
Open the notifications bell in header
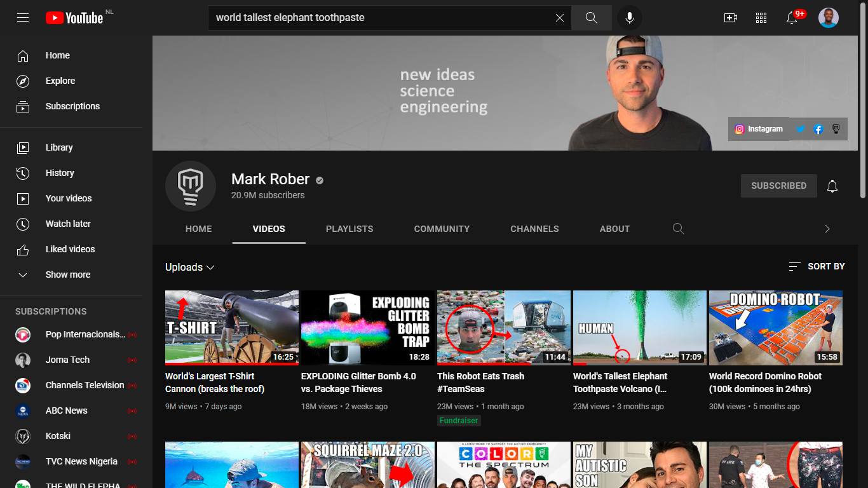pyautogui.click(x=792, y=18)
